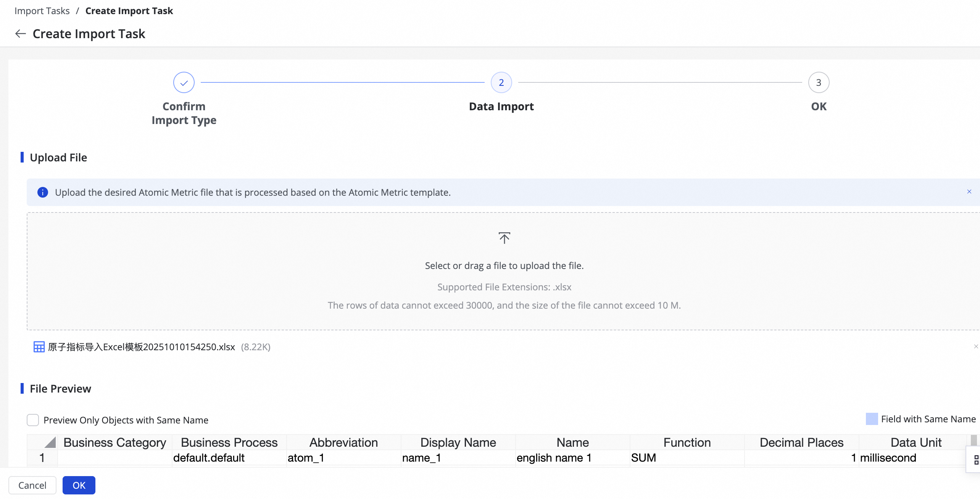The width and height of the screenshot is (980, 499).
Task: Select the Business Process column header
Action: click(x=229, y=443)
